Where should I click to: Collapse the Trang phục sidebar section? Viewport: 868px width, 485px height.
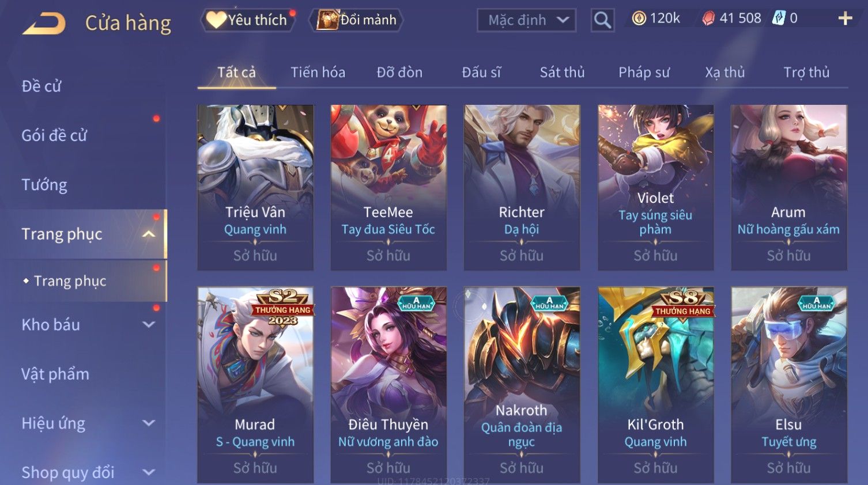[x=149, y=234]
